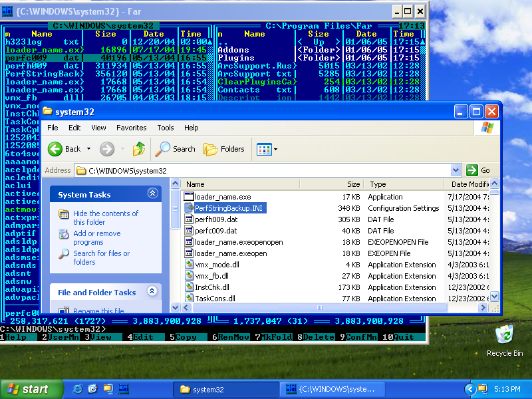Open the Tools menu
Screen dimensions: 532x399
click(x=165, y=128)
